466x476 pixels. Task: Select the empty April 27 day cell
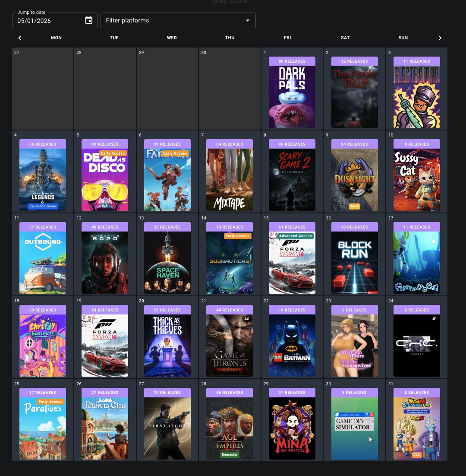tap(43, 89)
